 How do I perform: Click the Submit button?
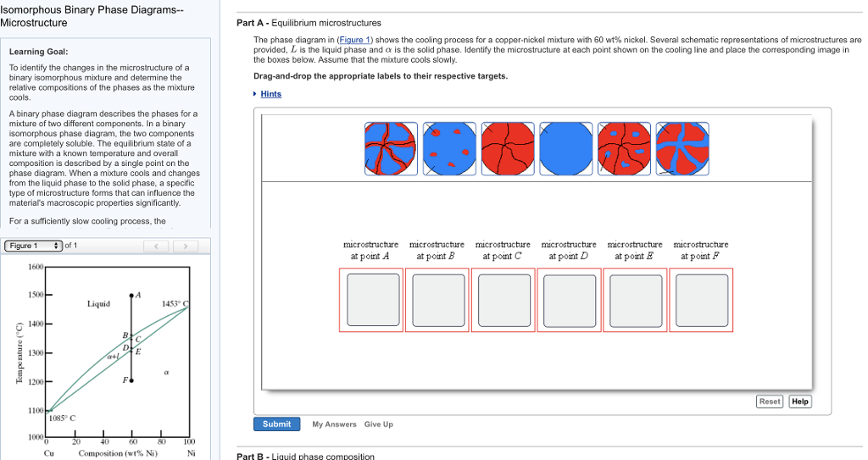(x=276, y=424)
